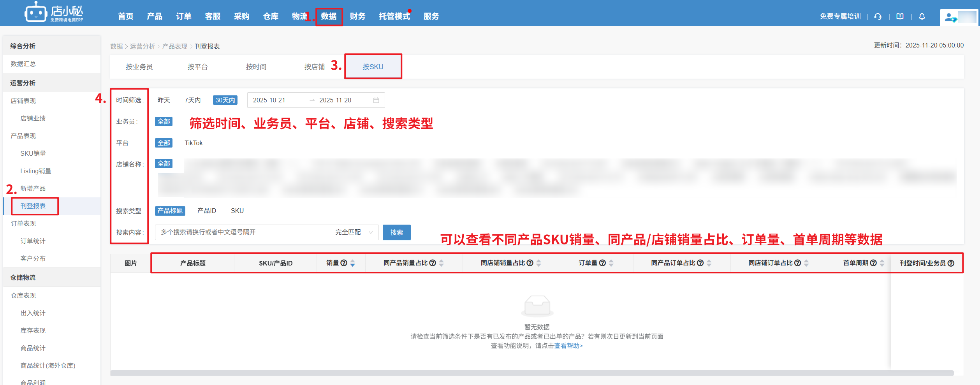Click the calendar icon in date range
Screen dimensions: 980x385
[376, 100]
